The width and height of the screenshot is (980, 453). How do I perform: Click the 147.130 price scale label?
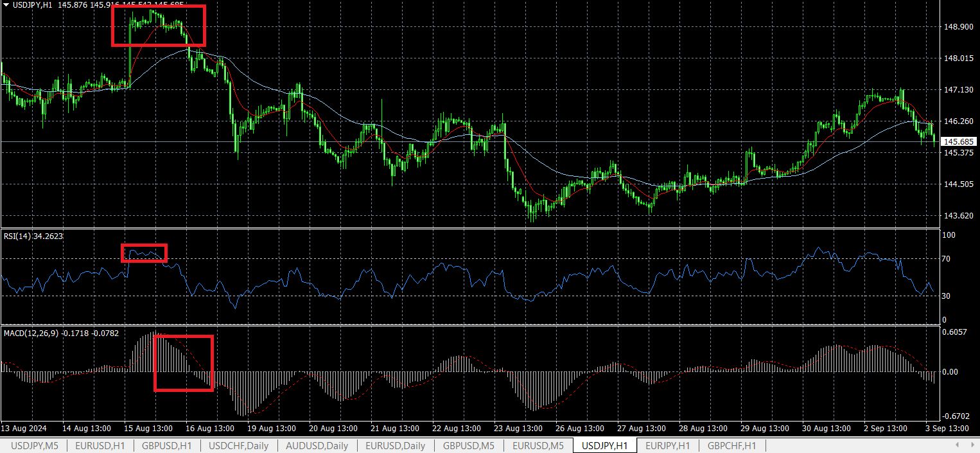(958, 90)
